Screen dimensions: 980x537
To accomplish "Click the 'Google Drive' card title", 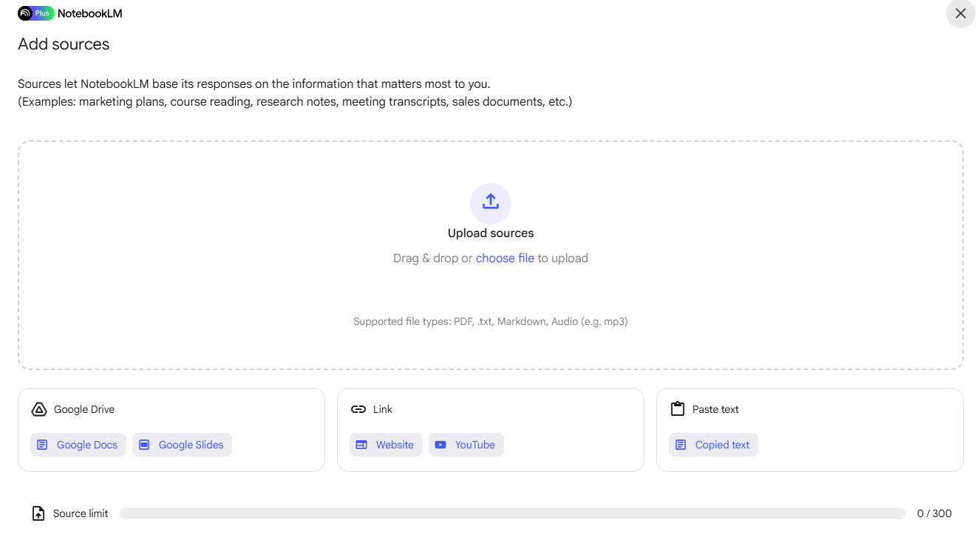I will pyautogui.click(x=84, y=409).
